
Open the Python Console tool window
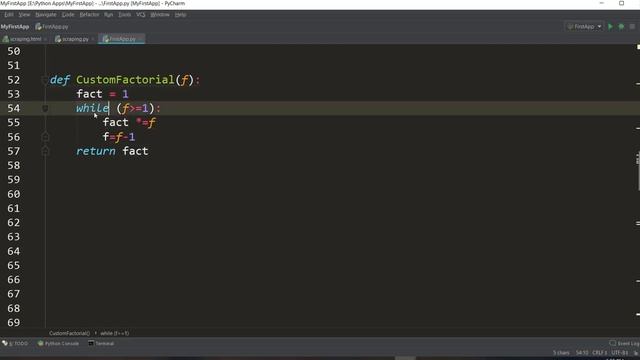pyautogui.click(x=58, y=344)
